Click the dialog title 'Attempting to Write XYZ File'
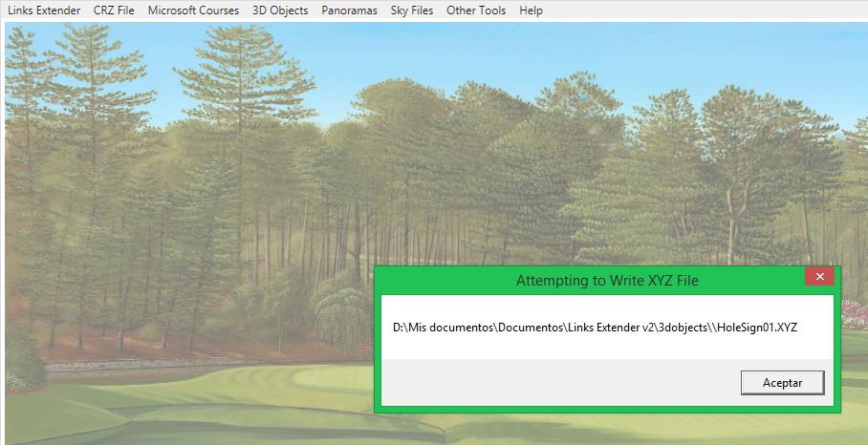 pos(607,281)
